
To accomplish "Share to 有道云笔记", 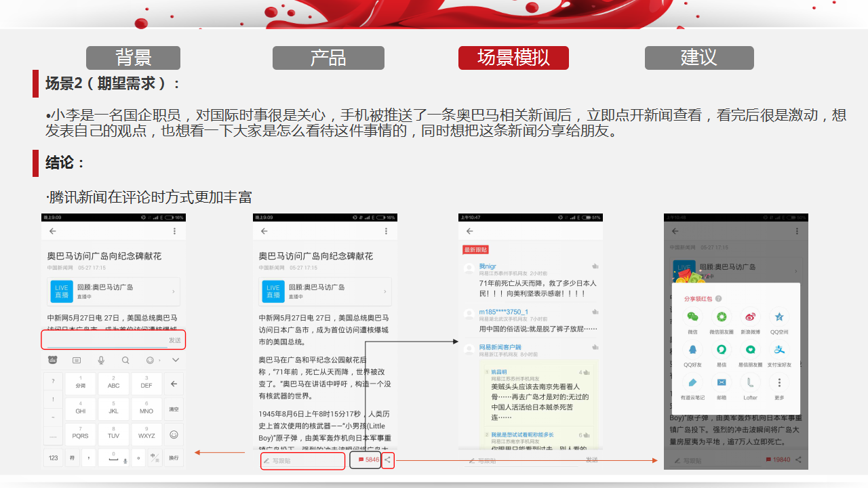I will (692, 382).
